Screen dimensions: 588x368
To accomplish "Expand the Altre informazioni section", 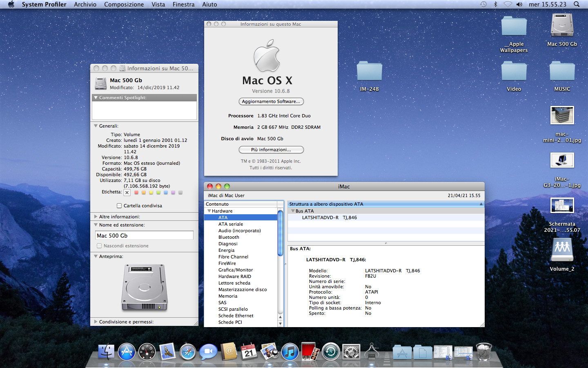I will click(x=96, y=217).
